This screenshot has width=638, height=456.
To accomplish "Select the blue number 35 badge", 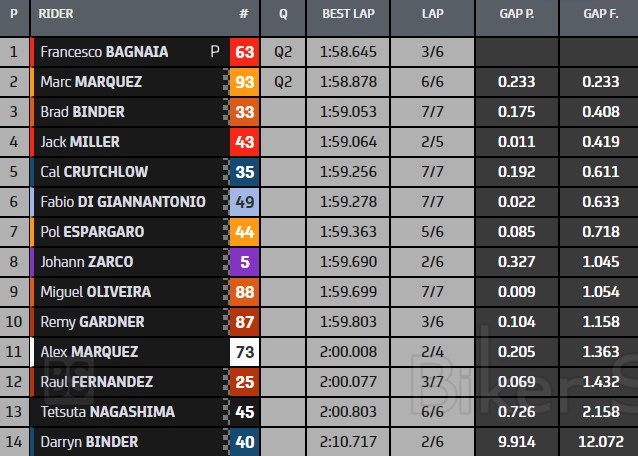I will [x=244, y=172].
